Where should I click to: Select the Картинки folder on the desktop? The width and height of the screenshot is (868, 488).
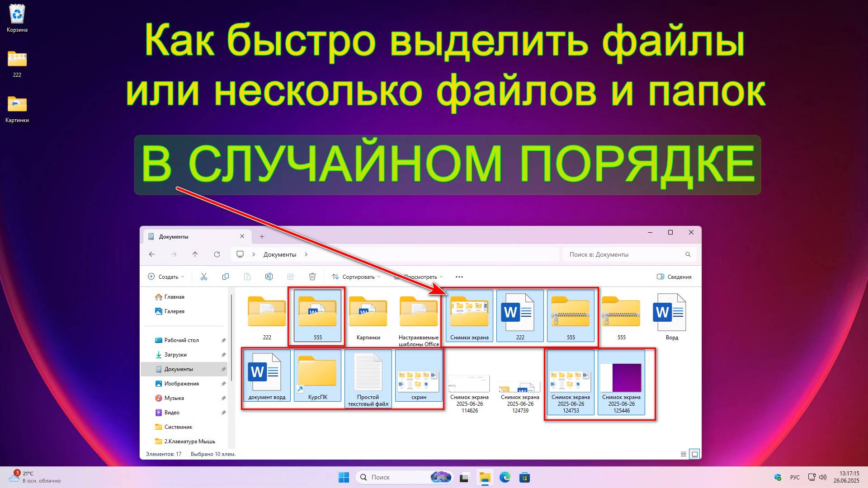(x=17, y=109)
